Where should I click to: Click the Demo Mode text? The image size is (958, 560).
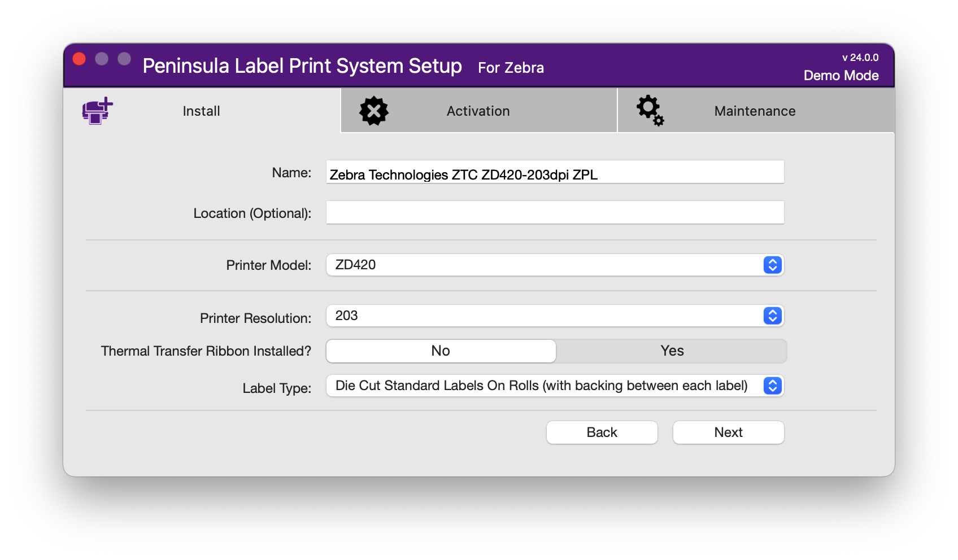click(841, 76)
